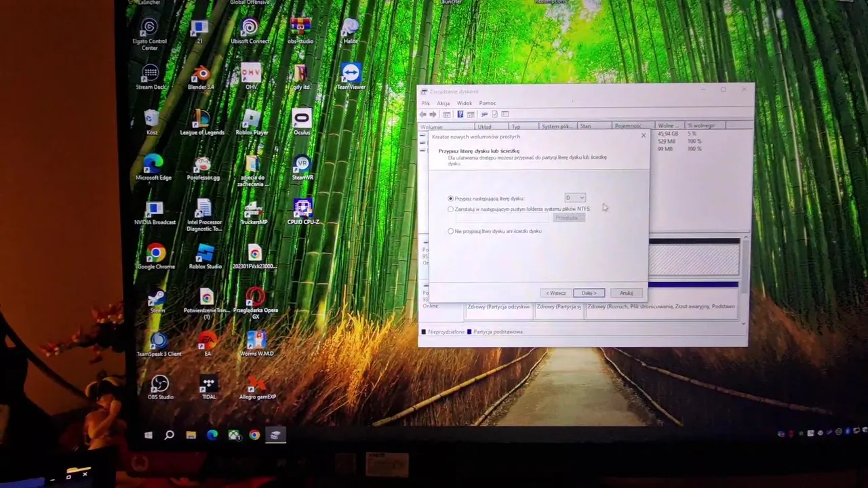Image resolution: width=868 pixels, height=488 pixels.
Task: Open the 'zdjecia do zachecenia' desktop folder
Action: pos(252,171)
